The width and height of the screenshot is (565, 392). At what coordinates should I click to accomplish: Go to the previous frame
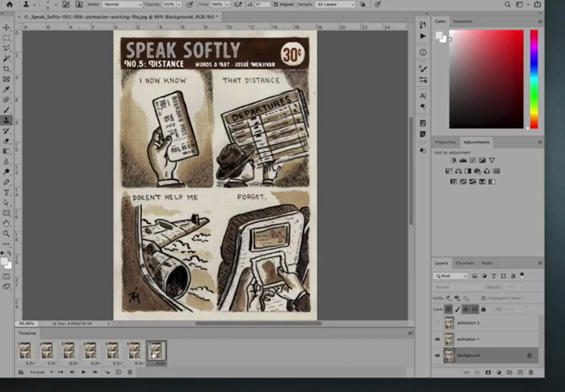(72, 372)
